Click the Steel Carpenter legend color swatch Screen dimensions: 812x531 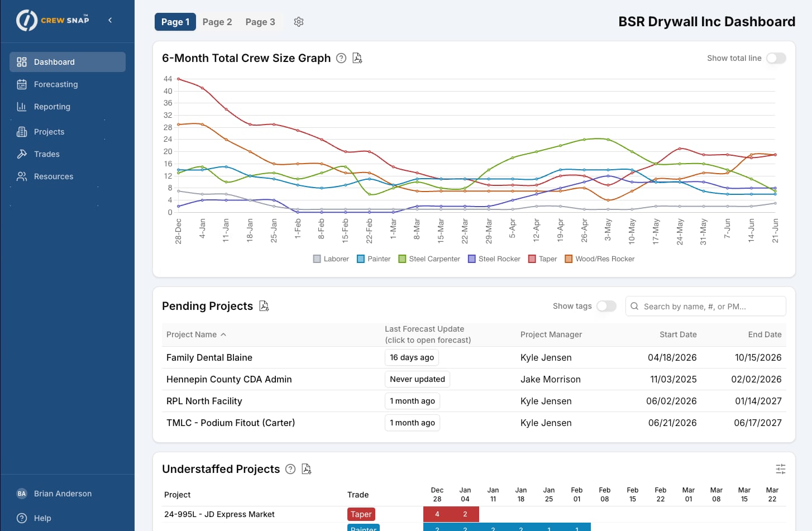pyautogui.click(x=402, y=259)
